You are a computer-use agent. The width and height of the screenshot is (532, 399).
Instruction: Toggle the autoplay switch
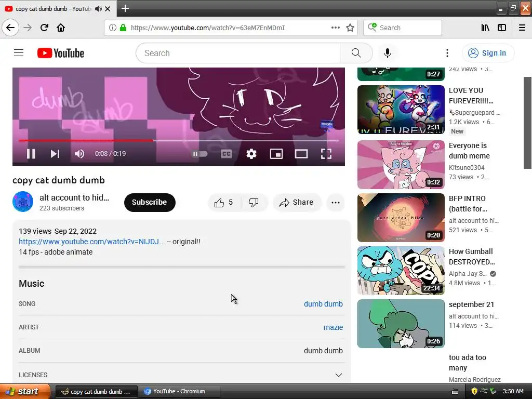click(x=200, y=154)
